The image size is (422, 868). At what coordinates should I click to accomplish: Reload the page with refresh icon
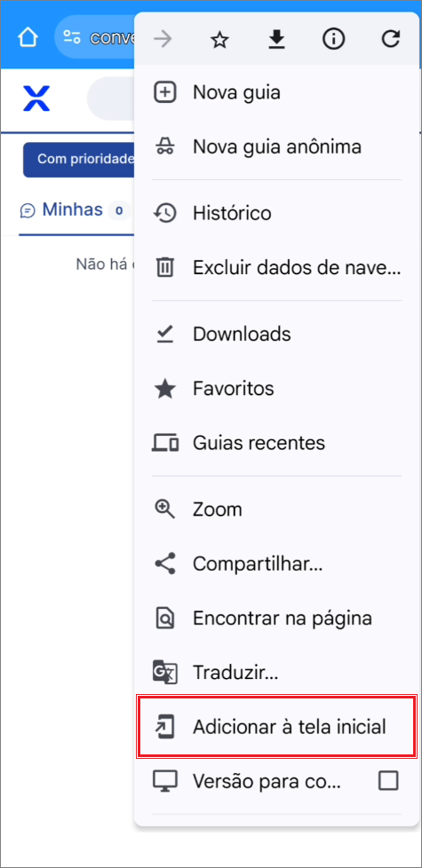(x=391, y=39)
